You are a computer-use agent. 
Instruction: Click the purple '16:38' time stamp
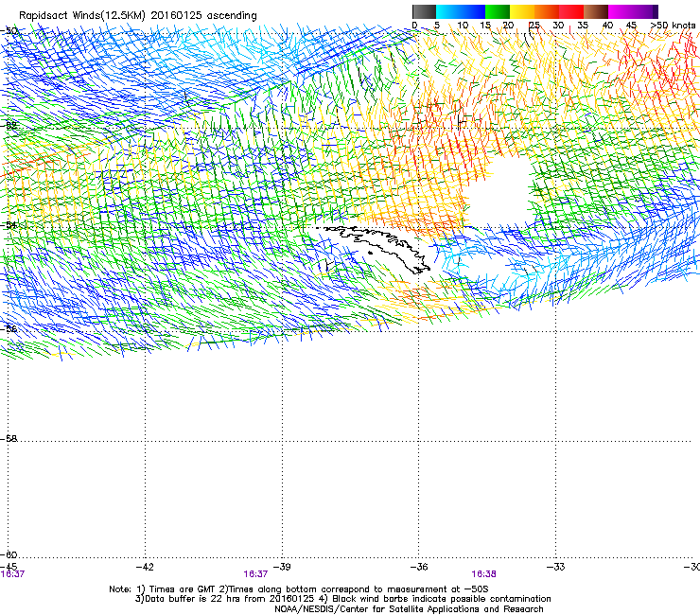point(483,574)
